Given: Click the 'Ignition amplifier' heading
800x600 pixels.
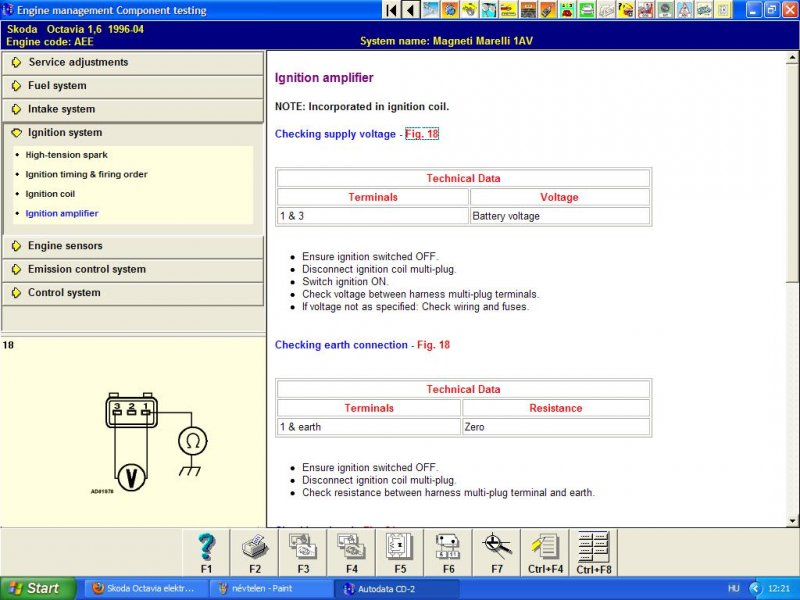Looking at the screenshot, I should [324, 78].
